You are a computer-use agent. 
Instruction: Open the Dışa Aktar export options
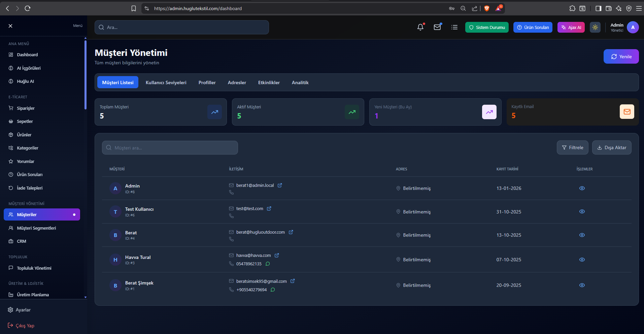point(611,147)
